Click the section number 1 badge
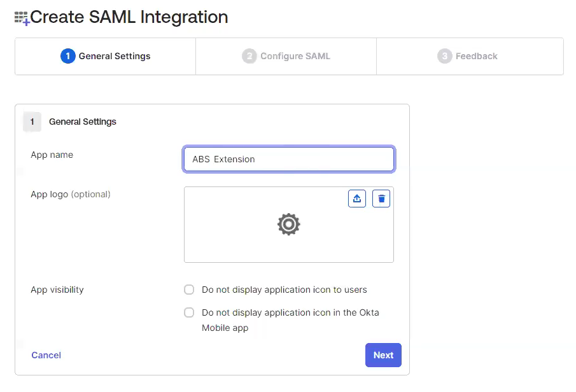576x392 pixels. (x=32, y=122)
